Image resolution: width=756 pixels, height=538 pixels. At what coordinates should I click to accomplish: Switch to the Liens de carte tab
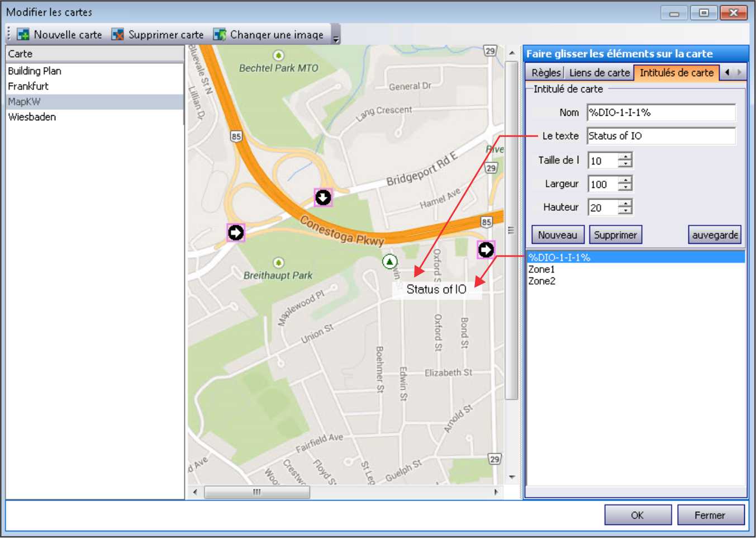pos(599,73)
